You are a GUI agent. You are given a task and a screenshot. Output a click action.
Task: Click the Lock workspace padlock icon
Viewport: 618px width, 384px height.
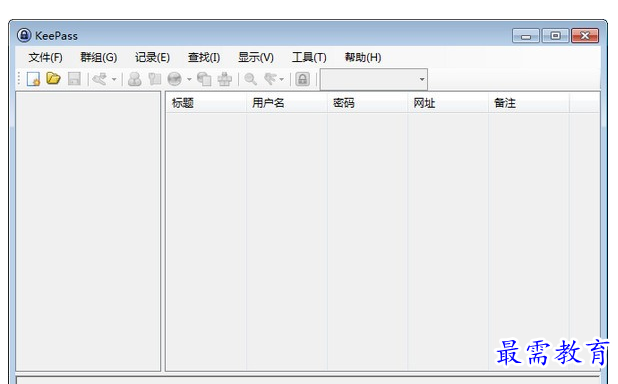click(x=303, y=79)
